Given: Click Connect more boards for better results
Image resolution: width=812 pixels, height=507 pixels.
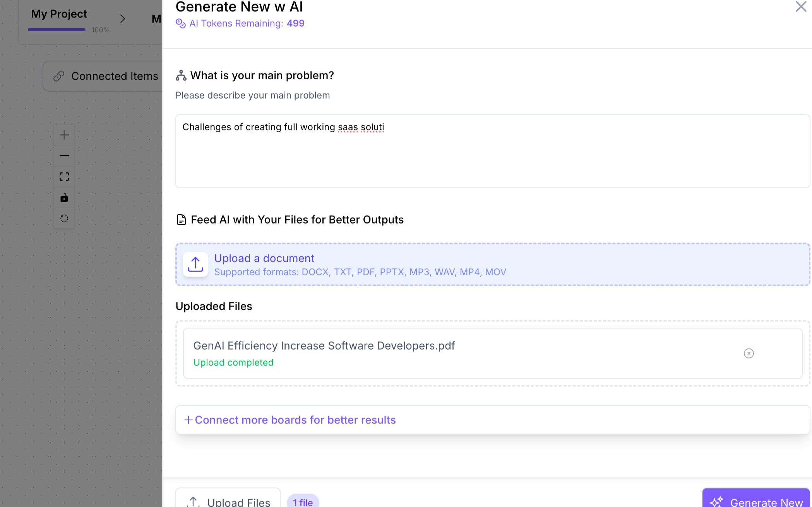Looking at the screenshot, I should click(295, 420).
